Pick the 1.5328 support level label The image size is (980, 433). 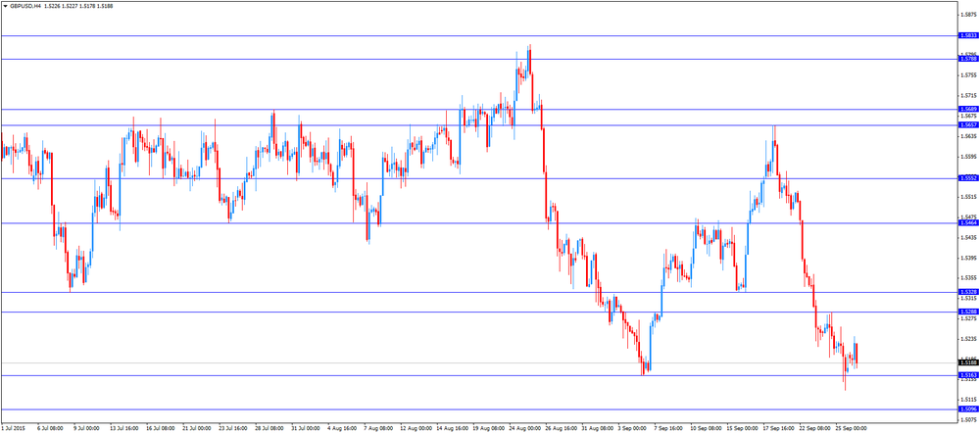pos(967,292)
